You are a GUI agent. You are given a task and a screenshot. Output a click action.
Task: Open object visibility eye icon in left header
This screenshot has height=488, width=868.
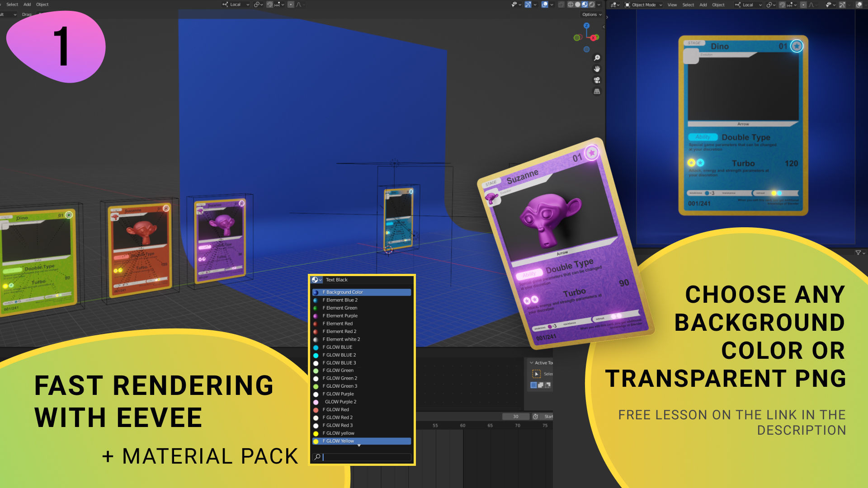pyautogui.click(x=516, y=5)
